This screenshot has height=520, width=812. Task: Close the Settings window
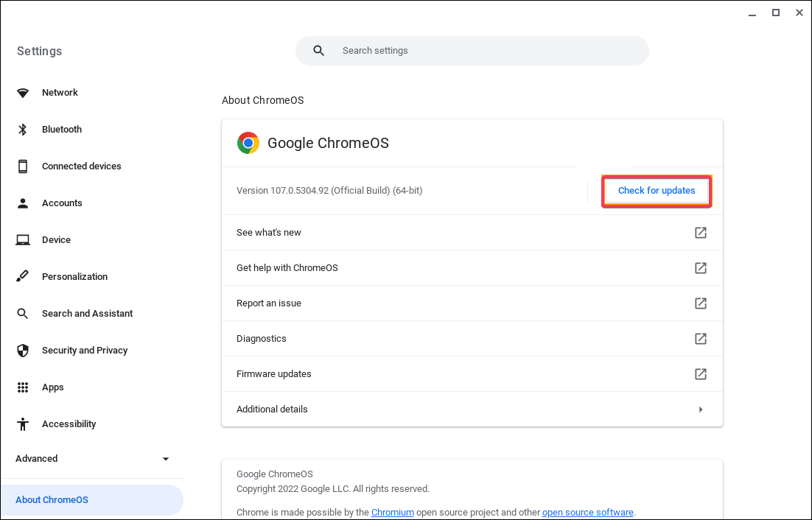(799, 13)
